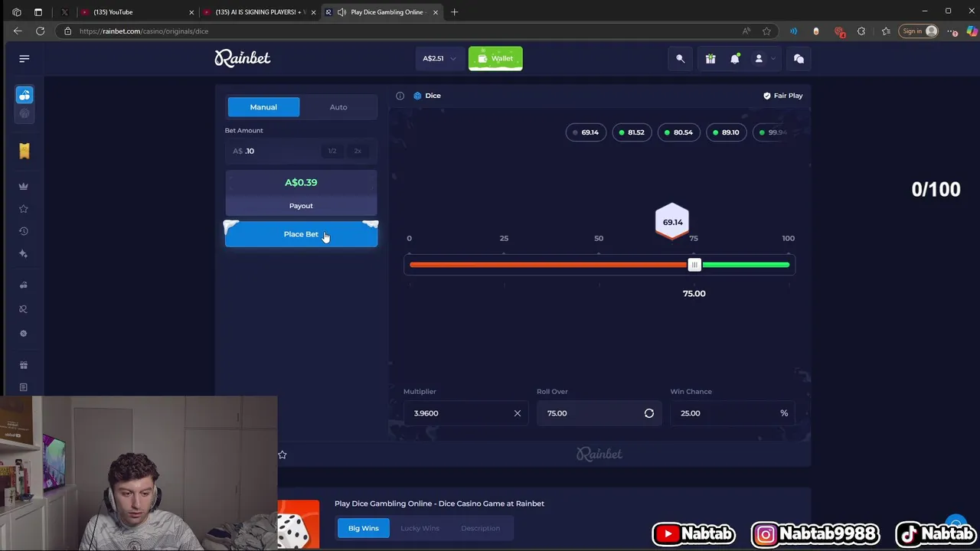This screenshot has width=980, height=551.
Task: Switch to the Auto tab
Action: [x=338, y=107]
